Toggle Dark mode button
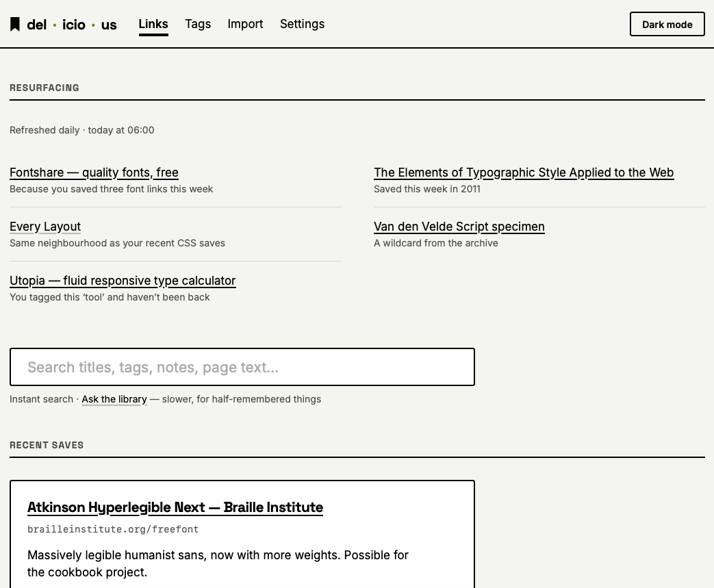 coord(667,24)
